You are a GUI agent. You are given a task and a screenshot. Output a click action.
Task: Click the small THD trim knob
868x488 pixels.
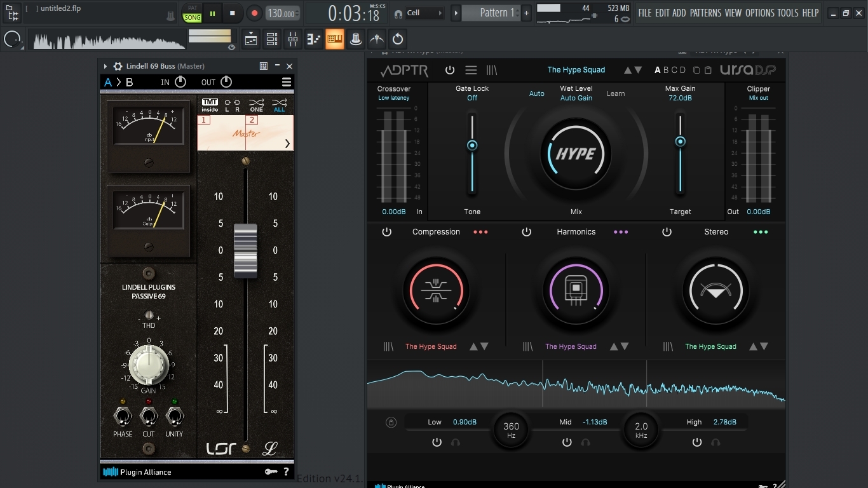pos(149,315)
